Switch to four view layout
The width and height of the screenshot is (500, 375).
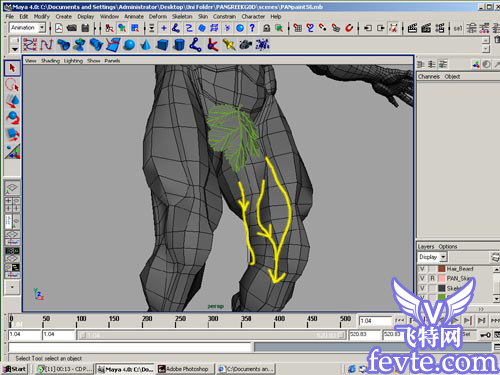[12, 204]
